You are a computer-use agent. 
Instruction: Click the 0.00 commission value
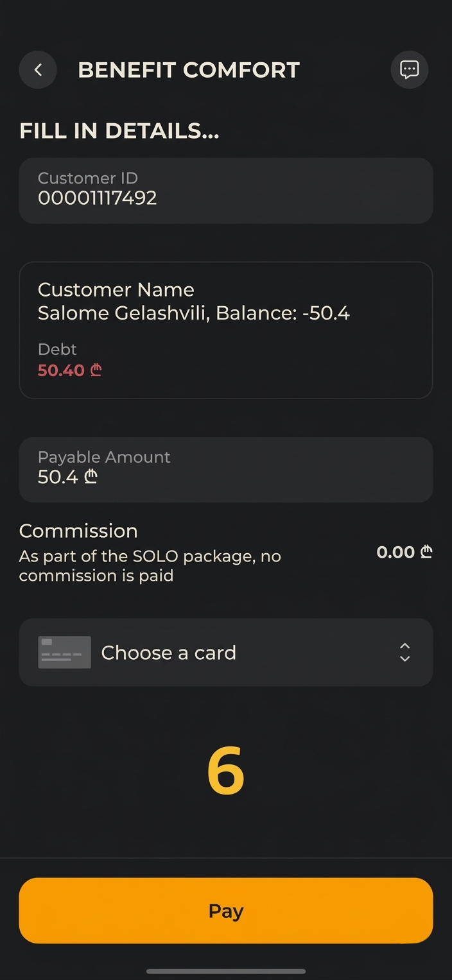[395, 552]
